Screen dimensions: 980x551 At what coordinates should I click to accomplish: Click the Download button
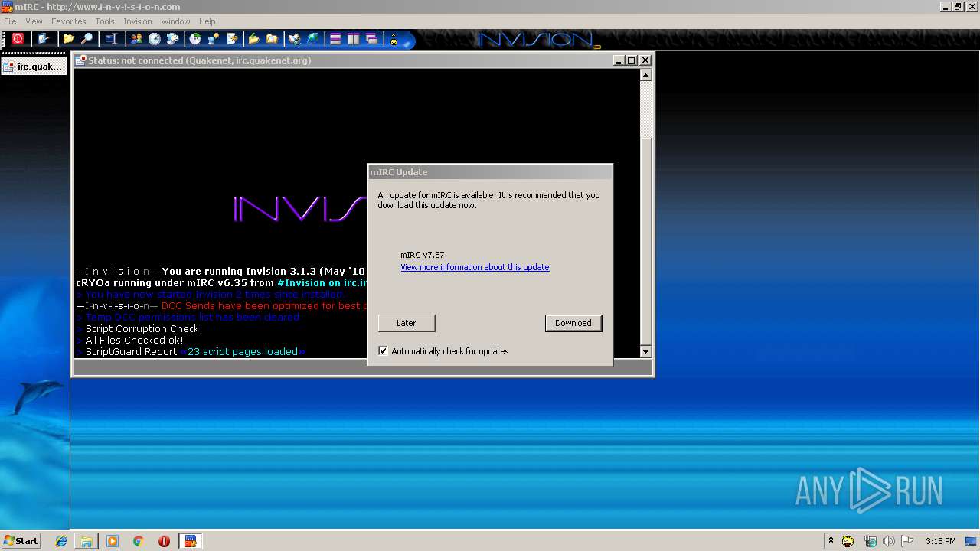coord(573,323)
